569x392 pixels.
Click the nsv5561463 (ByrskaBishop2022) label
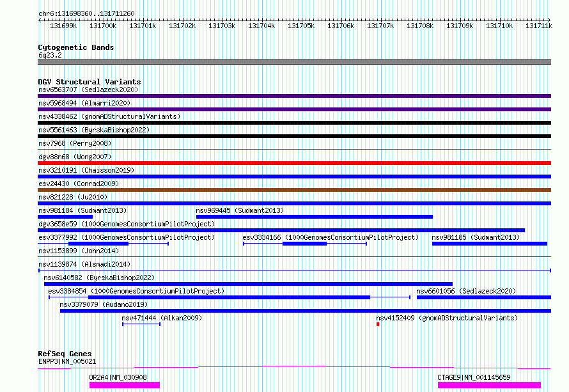click(x=94, y=130)
